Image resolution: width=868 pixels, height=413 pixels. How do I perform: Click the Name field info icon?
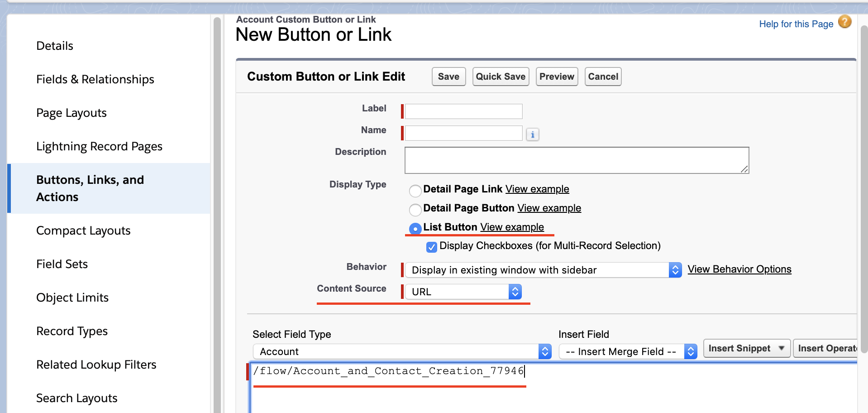tap(533, 134)
